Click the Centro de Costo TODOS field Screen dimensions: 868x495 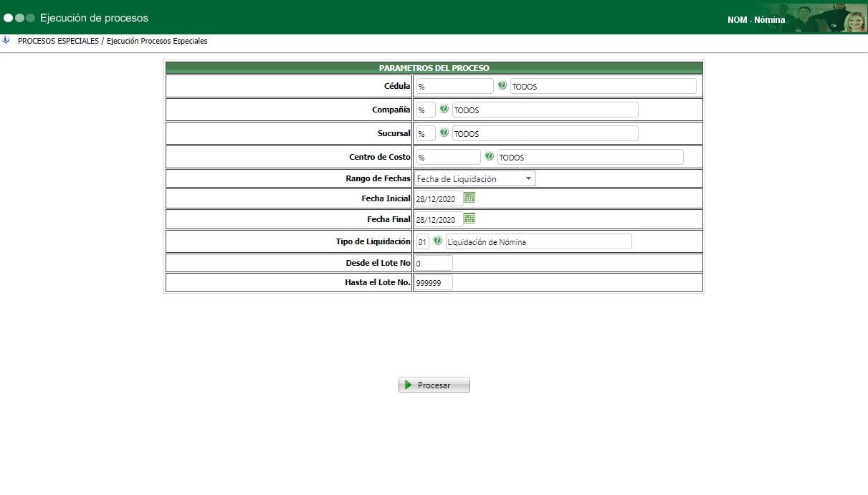[590, 157]
